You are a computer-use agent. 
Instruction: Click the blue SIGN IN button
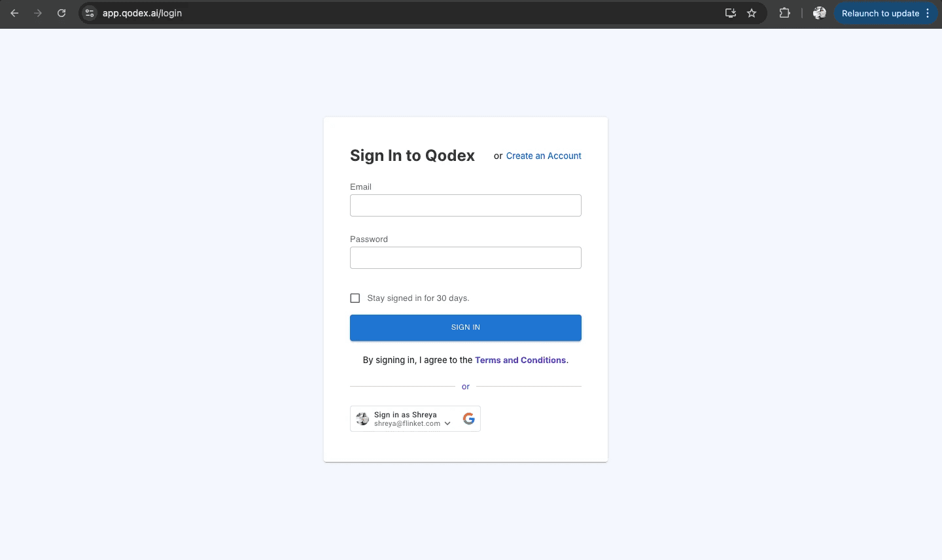[x=466, y=328]
